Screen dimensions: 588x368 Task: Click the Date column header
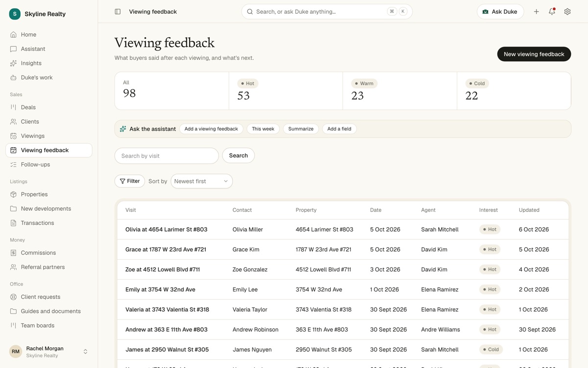click(376, 210)
